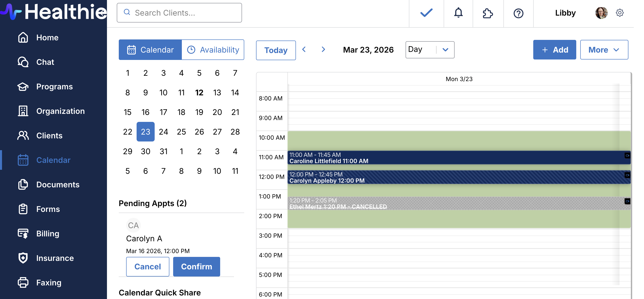
Task: Switch to the Availability view toggle
Action: pos(213,50)
